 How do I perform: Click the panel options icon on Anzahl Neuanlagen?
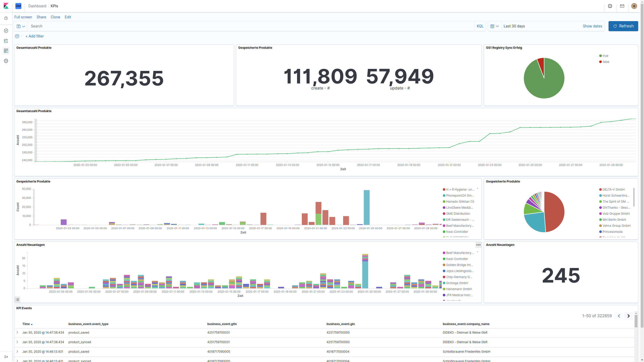point(478,245)
